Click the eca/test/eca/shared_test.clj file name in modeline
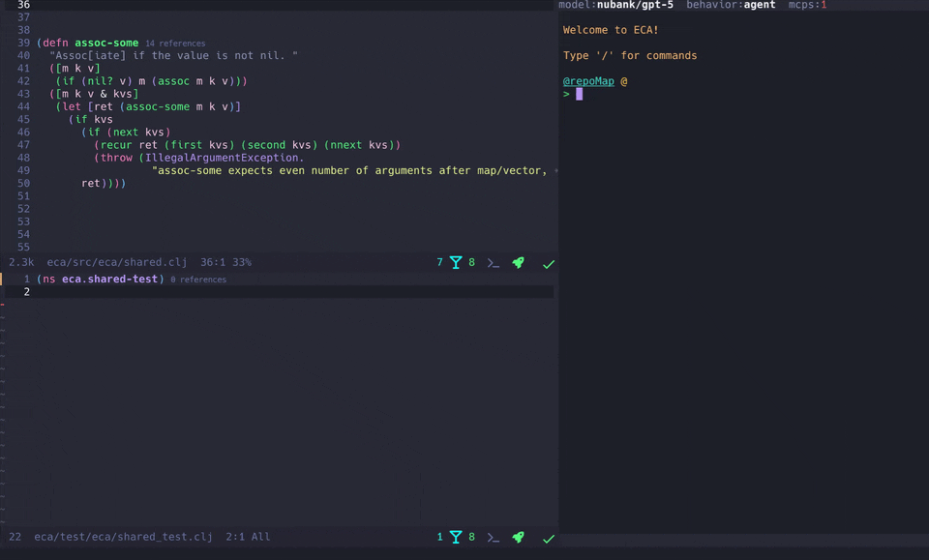Screen dimensions: 929x560 pos(123,537)
